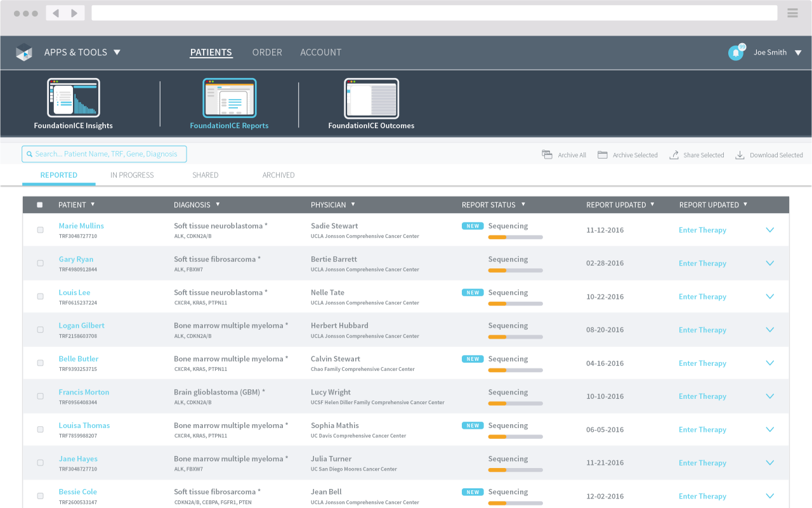This screenshot has width=812, height=508.
Task: Check the box for Marie Mullins
Action: click(x=41, y=230)
